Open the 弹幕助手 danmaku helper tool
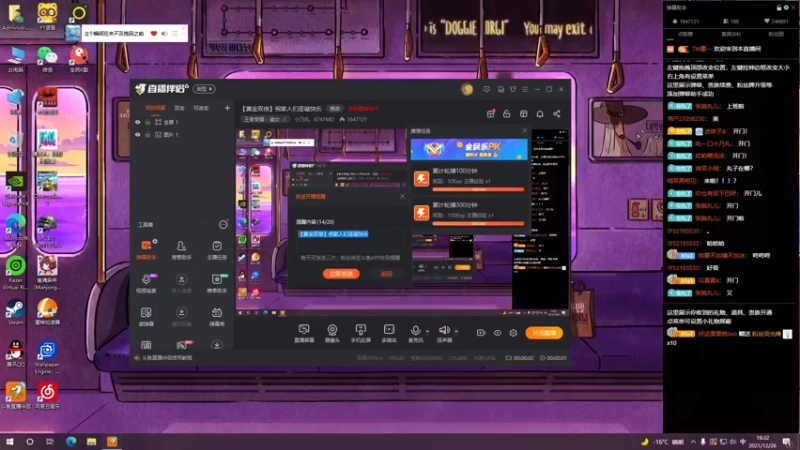 click(146, 249)
